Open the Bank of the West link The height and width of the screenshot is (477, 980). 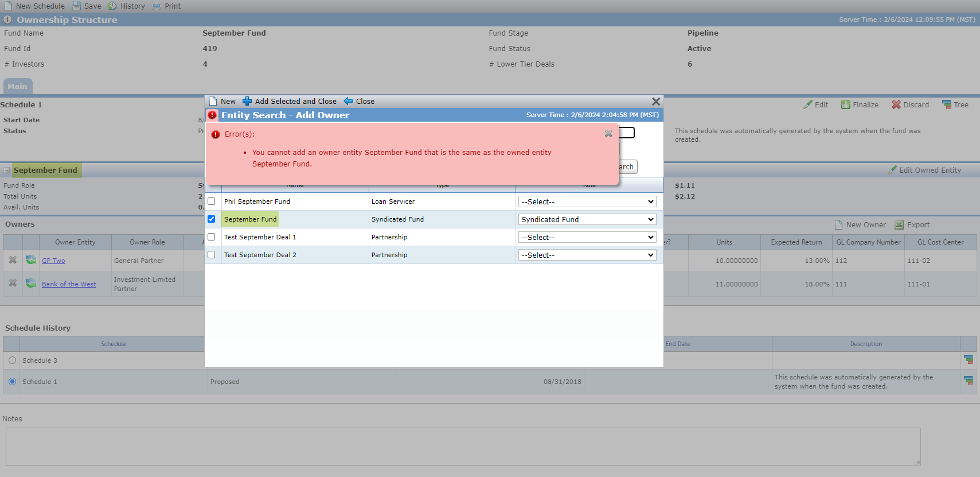click(69, 284)
